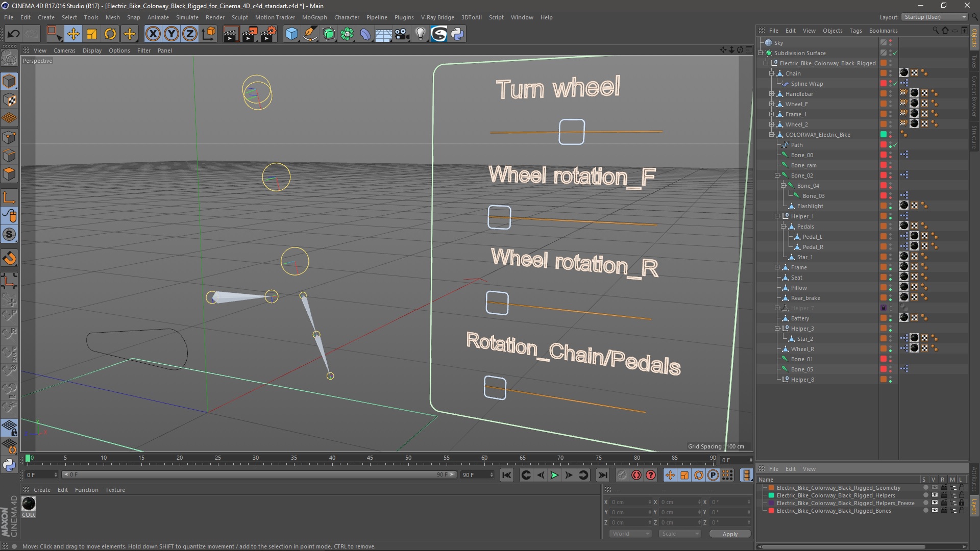The height and width of the screenshot is (551, 980).
Task: Toggle Spline Wrap enable checkmark
Action: click(x=895, y=84)
